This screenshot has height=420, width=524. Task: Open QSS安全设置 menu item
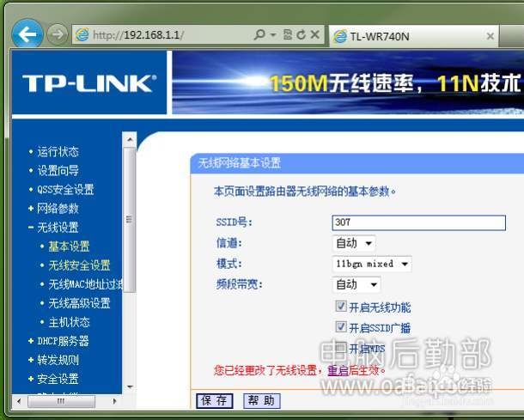65,190
